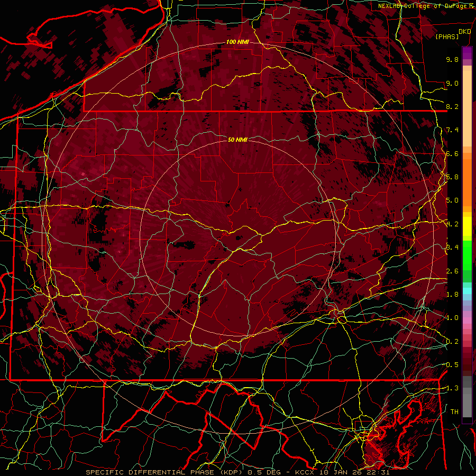The height and width of the screenshot is (476, 476).
Task: Pick the yellow color bar segment beside 4.2
Action: (x=467, y=226)
